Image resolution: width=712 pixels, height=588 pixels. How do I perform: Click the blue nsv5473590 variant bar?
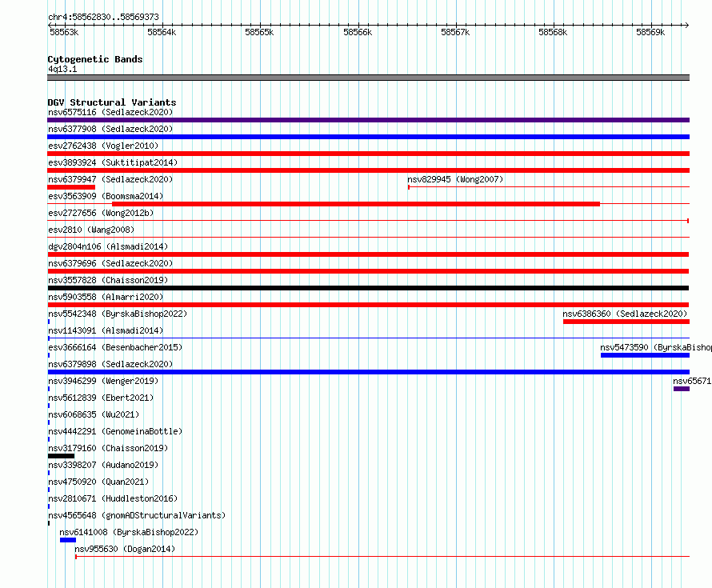(x=646, y=355)
